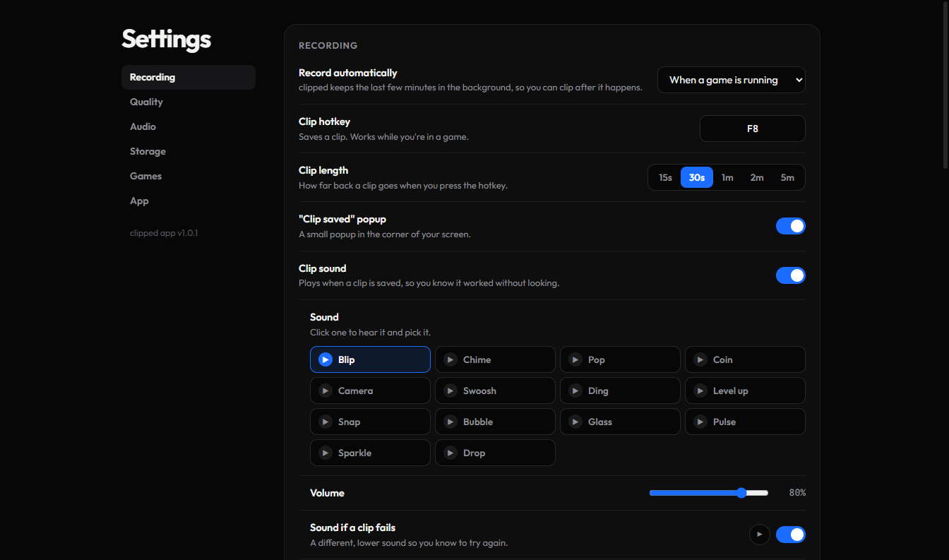Screen dimensions: 949x560
Task: Play the Snap sound preview icon
Action: [326, 422]
